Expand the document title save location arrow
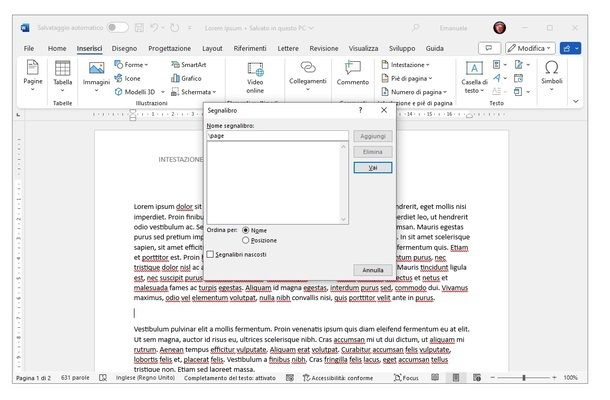Viewport: 610px width, 400px height. pos(311,28)
